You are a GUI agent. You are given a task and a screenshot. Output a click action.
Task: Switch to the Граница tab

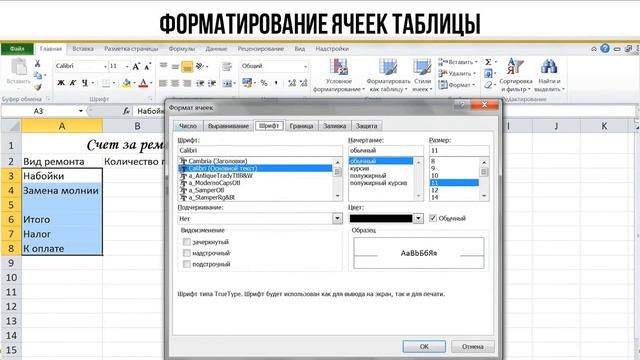click(x=301, y=126)
